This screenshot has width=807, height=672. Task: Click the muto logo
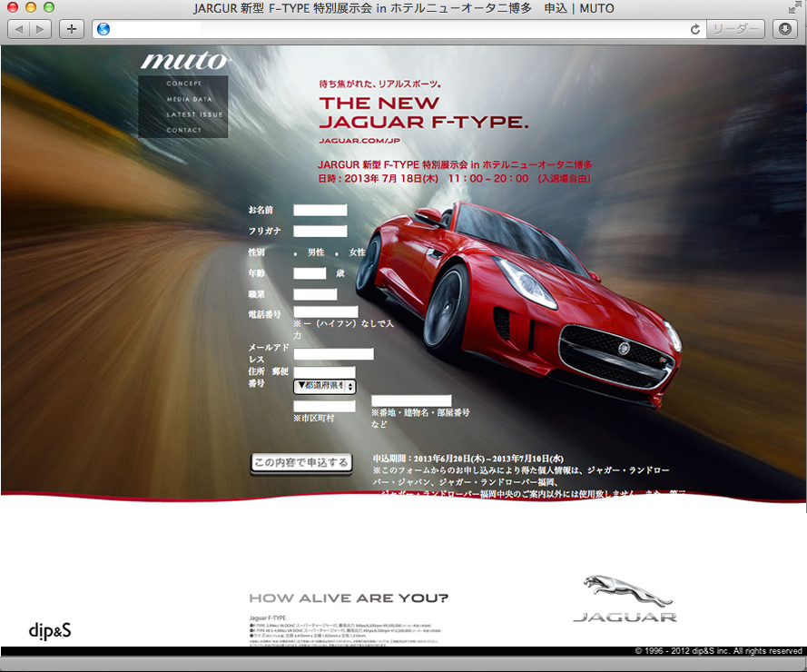click(185, 61)
